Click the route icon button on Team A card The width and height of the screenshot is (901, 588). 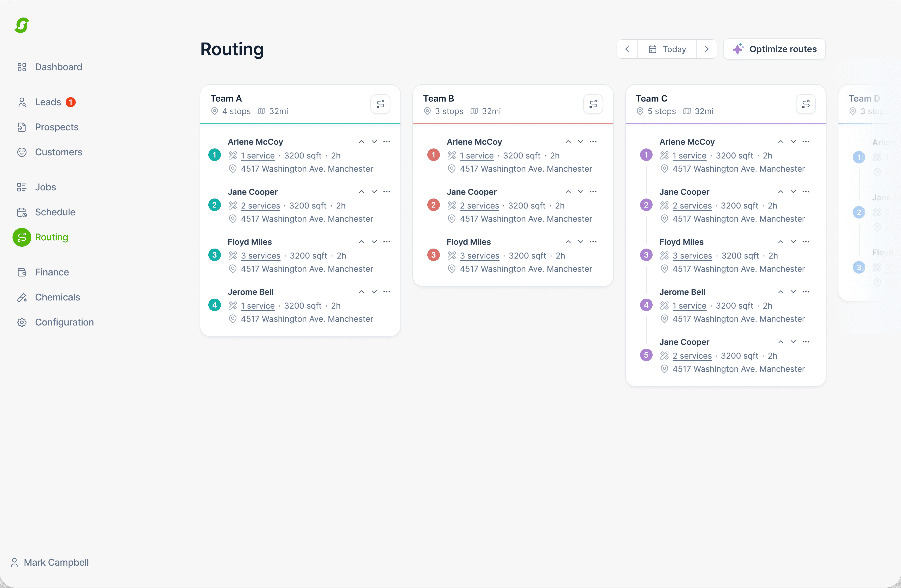point(380,104)
